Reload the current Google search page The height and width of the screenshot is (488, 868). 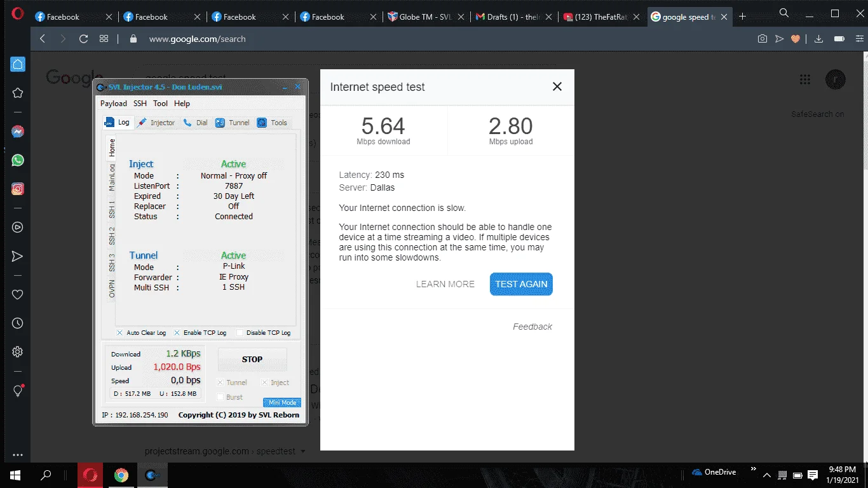(x=83, y=39)
